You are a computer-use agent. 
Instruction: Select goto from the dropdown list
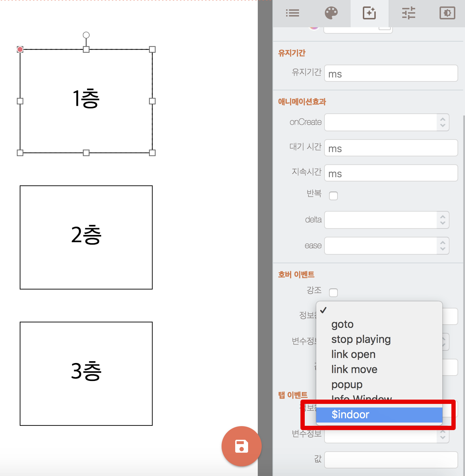tap(379, 324)
